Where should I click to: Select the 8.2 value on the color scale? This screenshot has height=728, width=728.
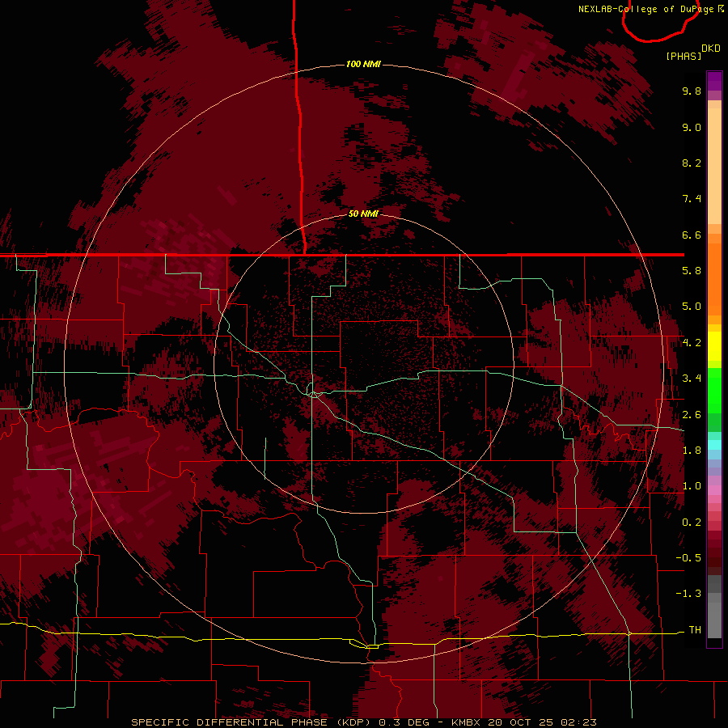692,163
